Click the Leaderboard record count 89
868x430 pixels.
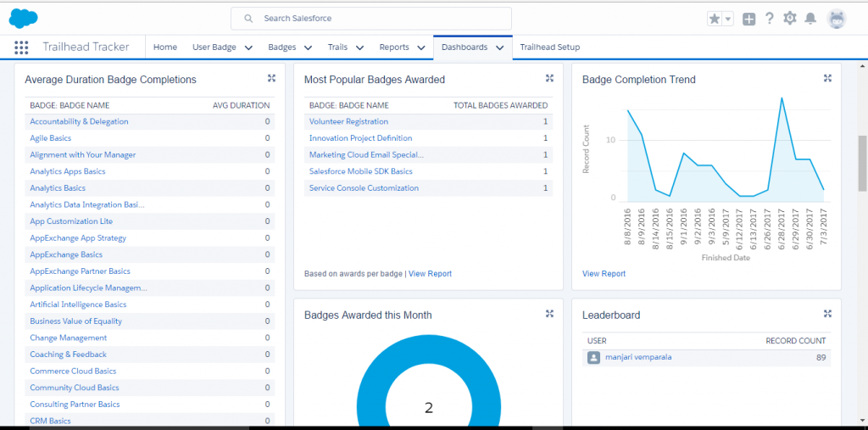tap(821, 357)
